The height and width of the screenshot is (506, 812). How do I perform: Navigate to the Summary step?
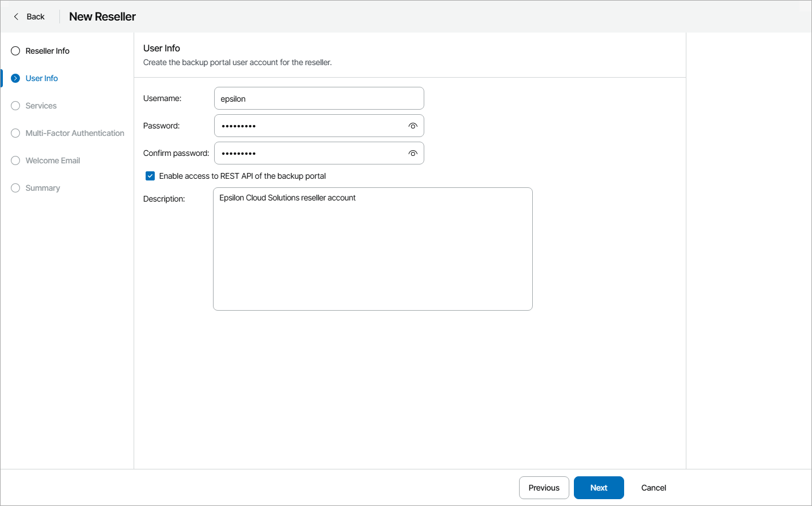[43, 188]
